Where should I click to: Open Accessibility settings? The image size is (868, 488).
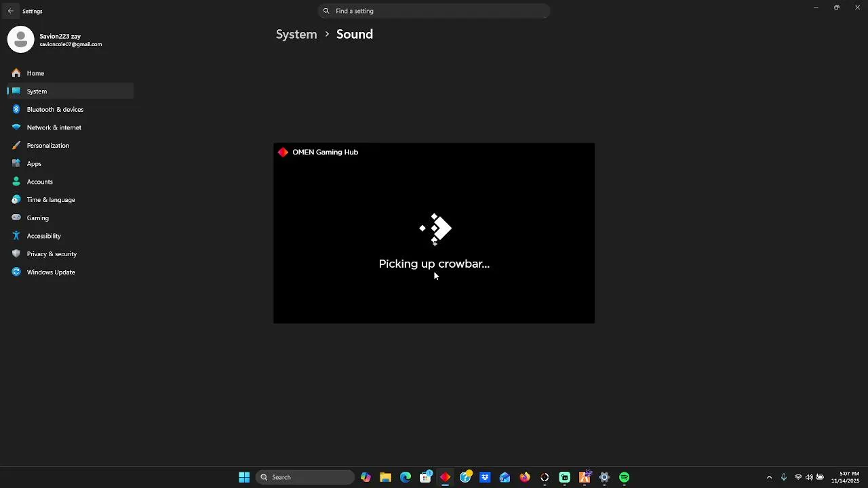click(71, 236)
